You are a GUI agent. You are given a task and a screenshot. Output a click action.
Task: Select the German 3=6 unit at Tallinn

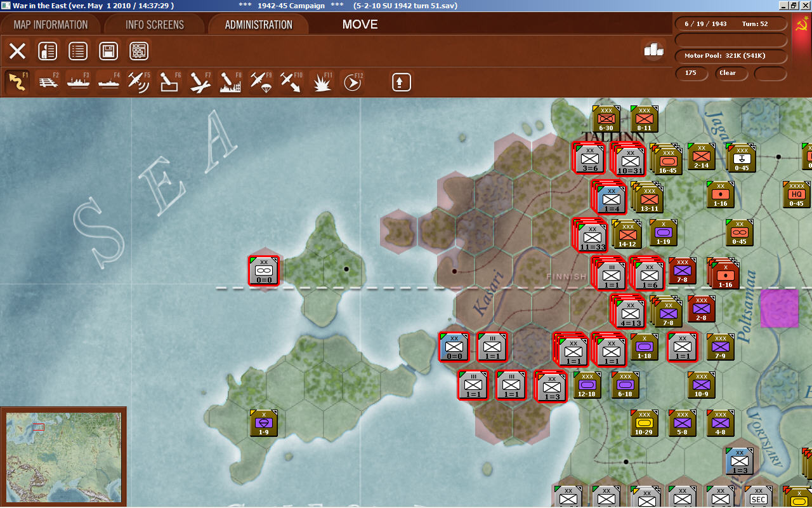click(x=589, y=157)
